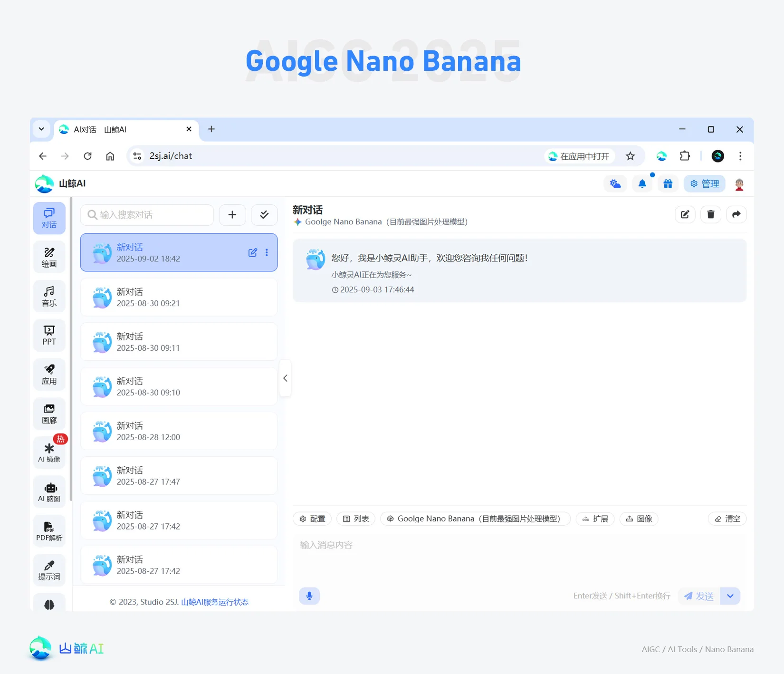Click the 列表 list button
784x674 pixels.
point(356,519)
